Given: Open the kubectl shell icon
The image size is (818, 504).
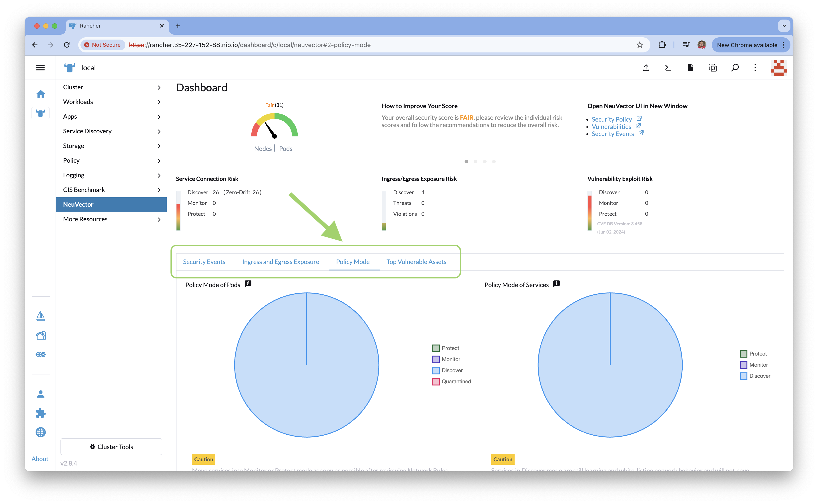Looking at the screenshot, I should [668, 68].
